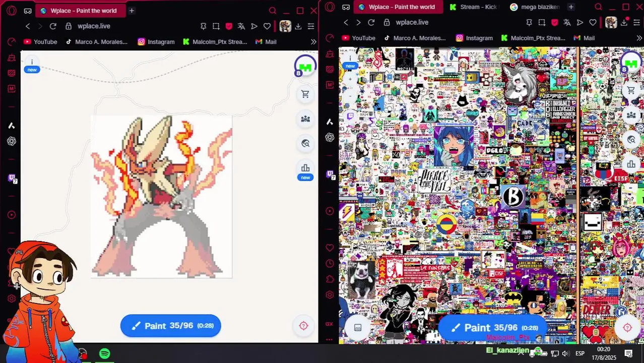This screenshot has height=363, width=644.
Task: Open the Wplace explore search icon in left window
Action: [305, 144]
